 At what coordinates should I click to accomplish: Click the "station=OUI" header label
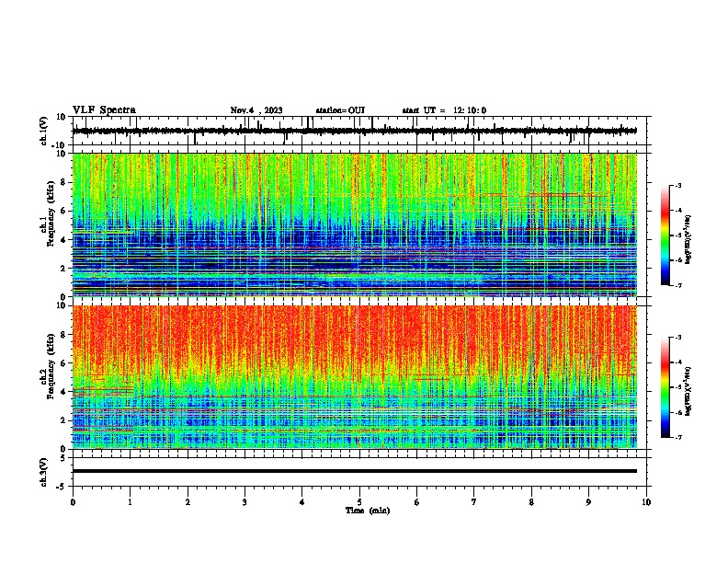tap(340, 110)
